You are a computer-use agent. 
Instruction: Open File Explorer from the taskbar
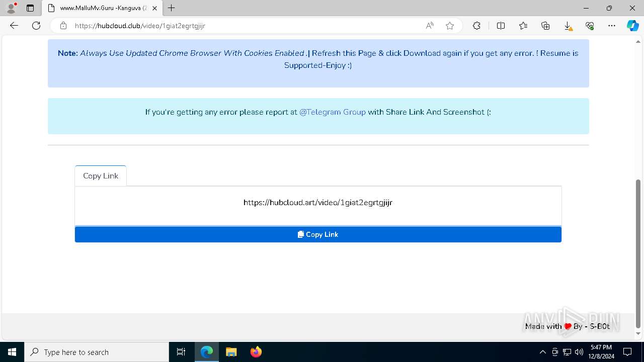pos(231,352)
